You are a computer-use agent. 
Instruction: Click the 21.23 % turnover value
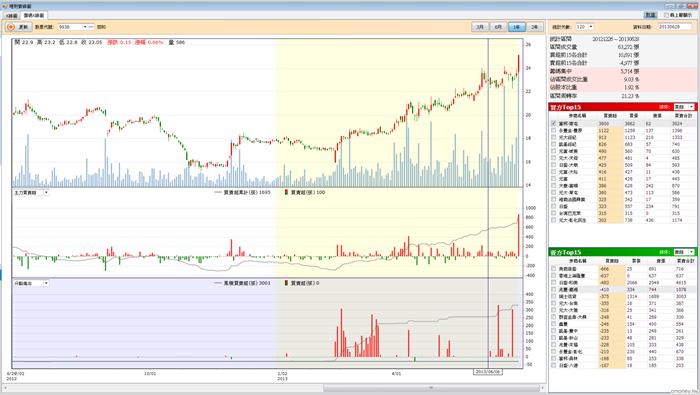click(x=630, y=96)
